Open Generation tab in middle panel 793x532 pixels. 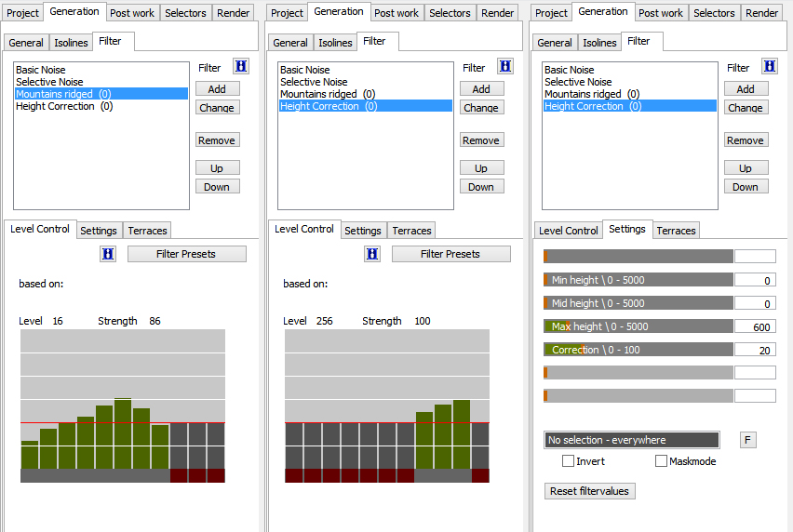(x=339, y=11)
